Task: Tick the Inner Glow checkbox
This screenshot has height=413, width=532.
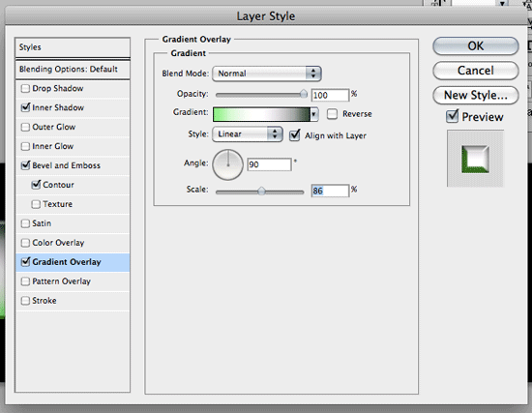Action: tap(25, 146)
